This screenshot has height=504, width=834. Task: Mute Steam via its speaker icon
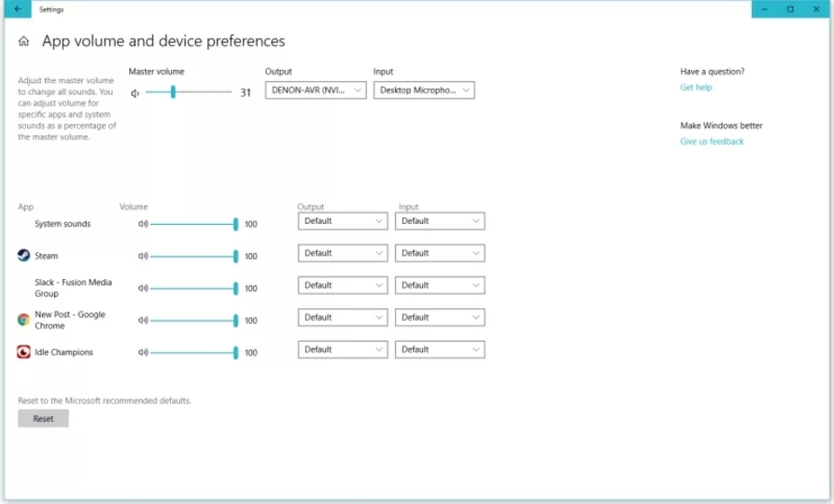[x=143, y=257]
